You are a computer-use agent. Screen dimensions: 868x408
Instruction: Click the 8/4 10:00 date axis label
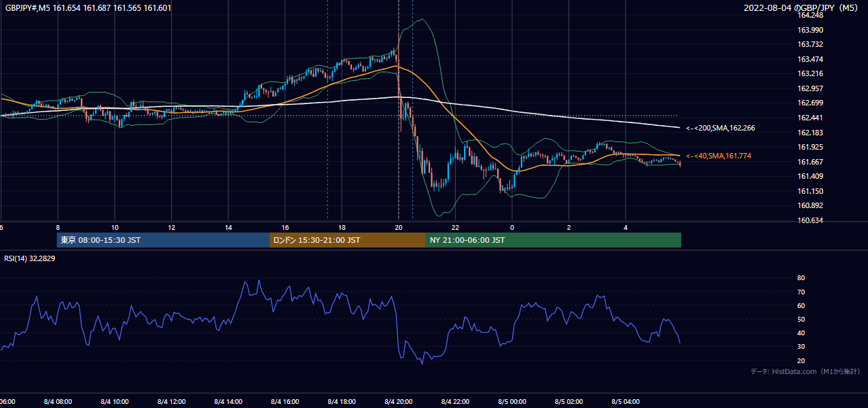coord(114,402)
